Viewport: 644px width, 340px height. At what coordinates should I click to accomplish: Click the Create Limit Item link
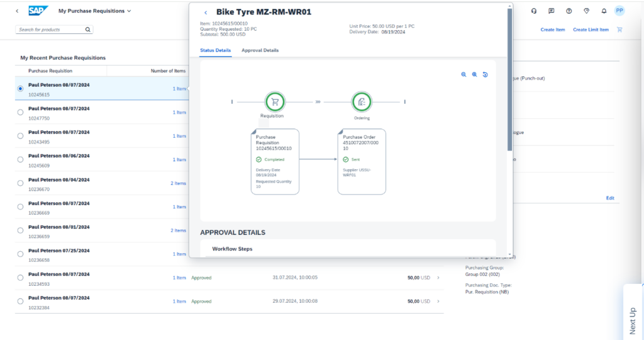point(591,30)
